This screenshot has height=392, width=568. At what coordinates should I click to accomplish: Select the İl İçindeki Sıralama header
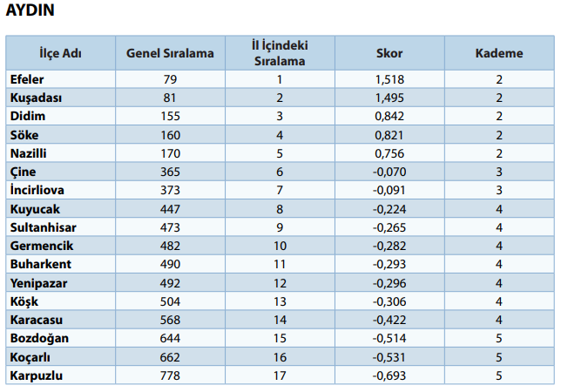click(280, 53)
